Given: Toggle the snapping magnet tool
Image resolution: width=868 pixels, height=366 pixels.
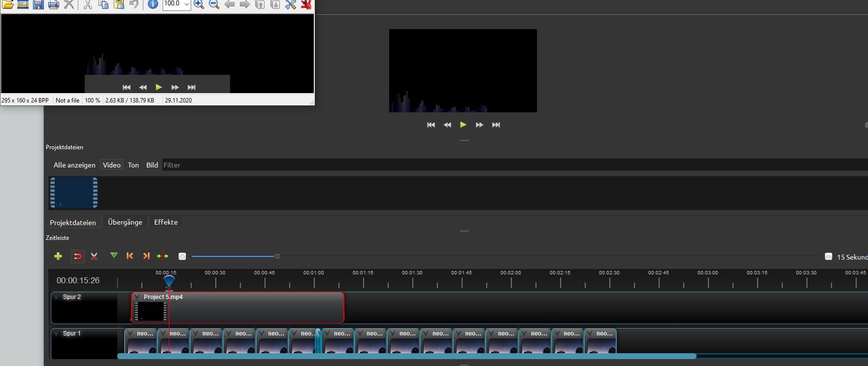Looking at the screenshot, I should [77, 256].
